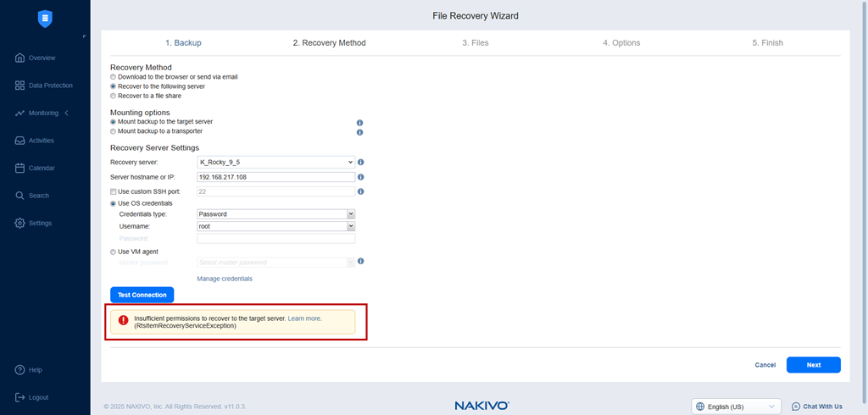This screenshot has height=415, width=868.
Task: Open the Learn more link in error
Action: 304,318
